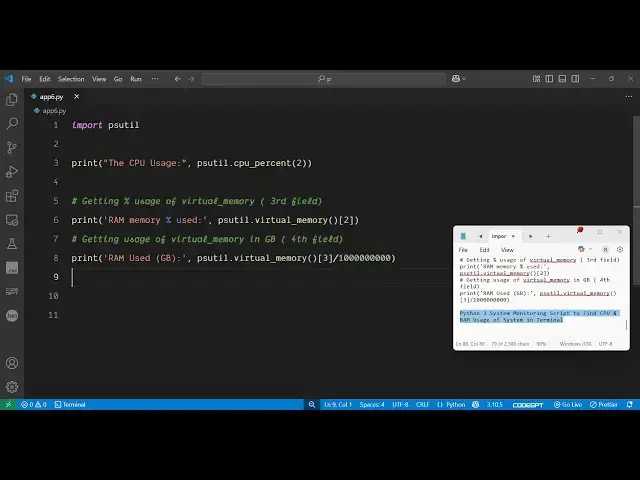Click the CODEGPT status bar item
The width and height of the screenshot is (640, 480).
tap(528, 405)
